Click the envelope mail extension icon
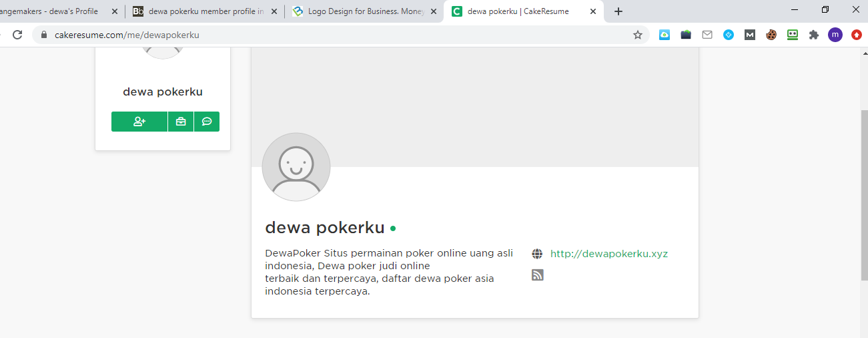Viewport: 868px width, 338px height. coord(707,35)
